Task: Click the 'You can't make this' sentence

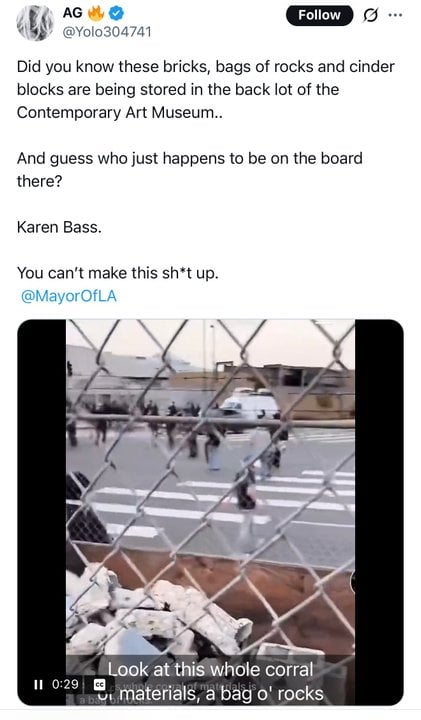Action: point(118,273)
